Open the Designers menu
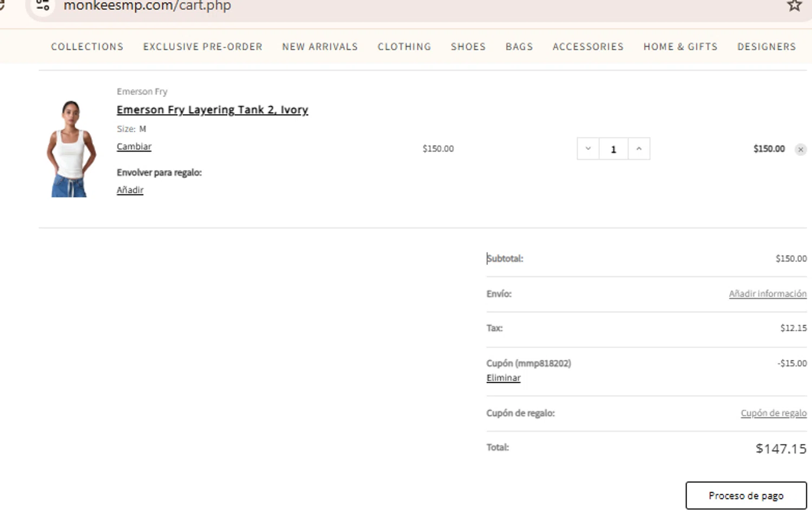This screenshot has height=523, width=812. (767, 47)
